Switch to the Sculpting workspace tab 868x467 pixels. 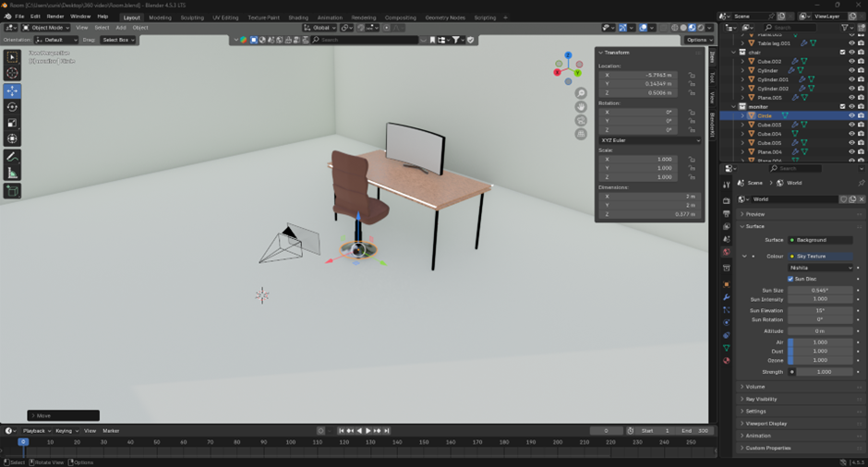(x=192, y=18)
